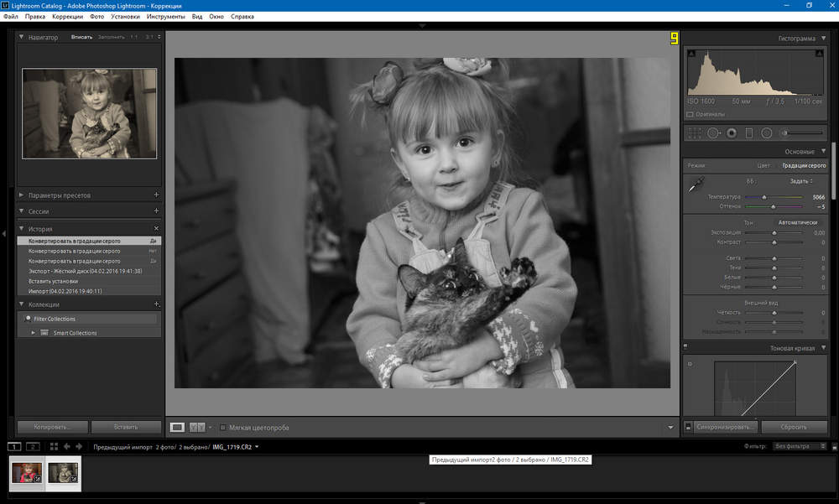Toggle the shadow clipping indicator in histogram
This screenshot has height=504, width=839.
691,54
